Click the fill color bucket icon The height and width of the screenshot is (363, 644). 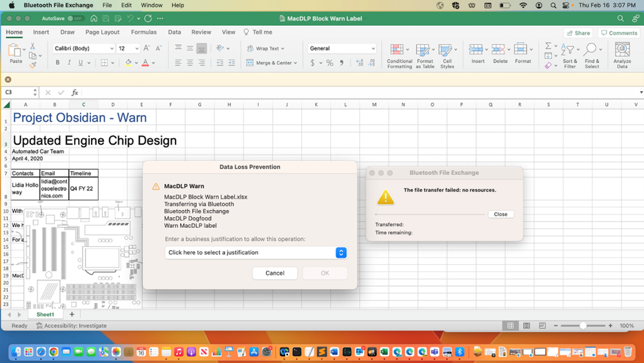(x=128, y=63)
